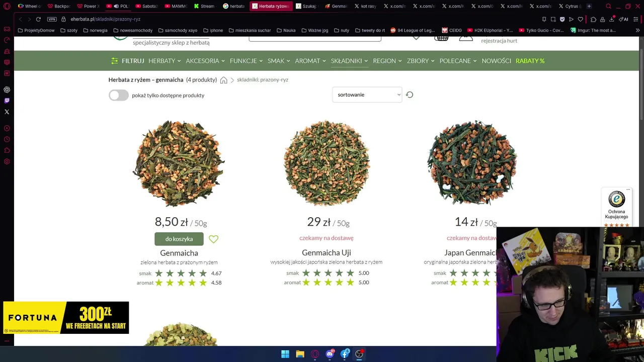
Task: Expand HERBATY menu
Action: click(165, 61)
